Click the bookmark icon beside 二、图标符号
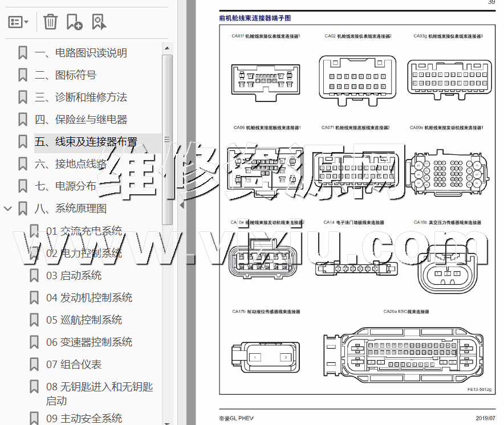This screenshot has height=425, width=504. 23,75
